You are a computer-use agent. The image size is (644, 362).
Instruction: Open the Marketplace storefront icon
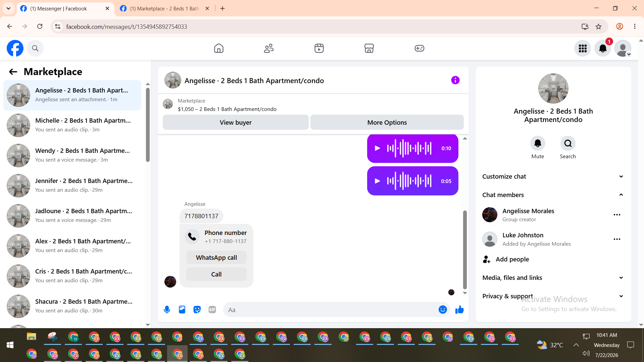(369, 48)
